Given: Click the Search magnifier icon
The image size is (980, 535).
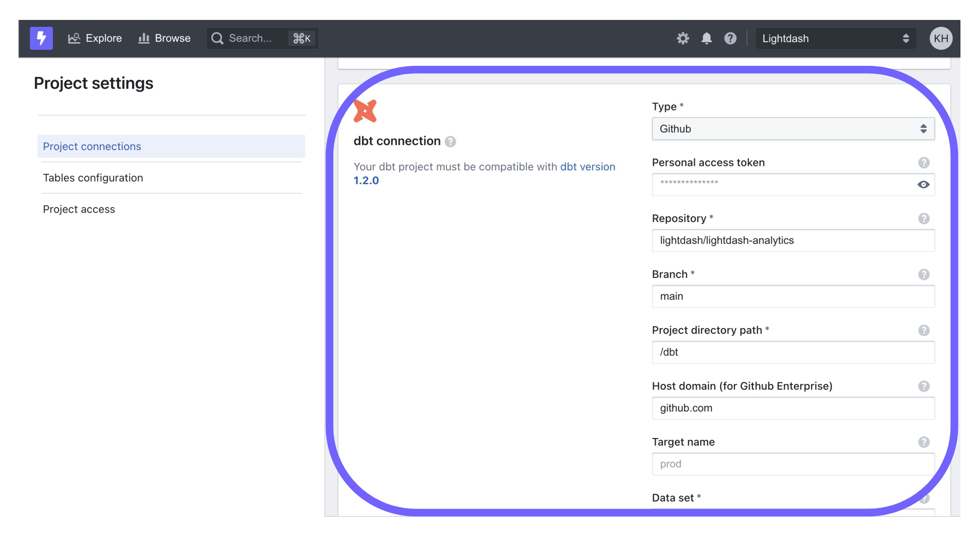Looking at the screenshot, I should [217, 38].
